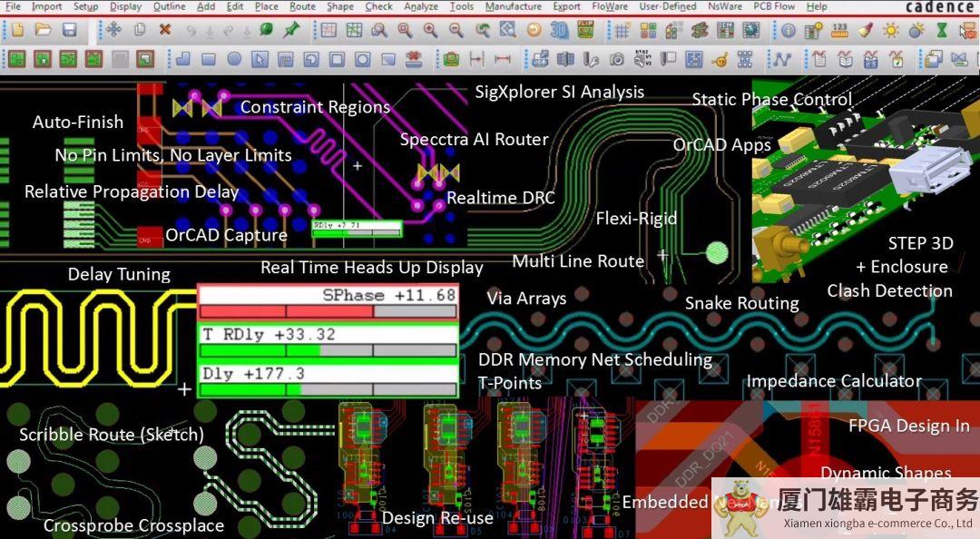Click the yellow tape measure TP icon

pyautogui.click(x=720, y=59)
